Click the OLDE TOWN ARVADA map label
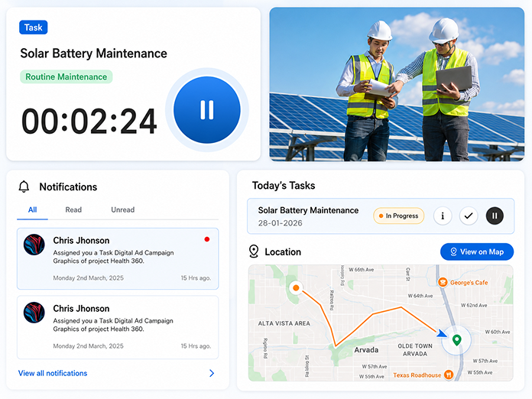 (x=415, y=350)
